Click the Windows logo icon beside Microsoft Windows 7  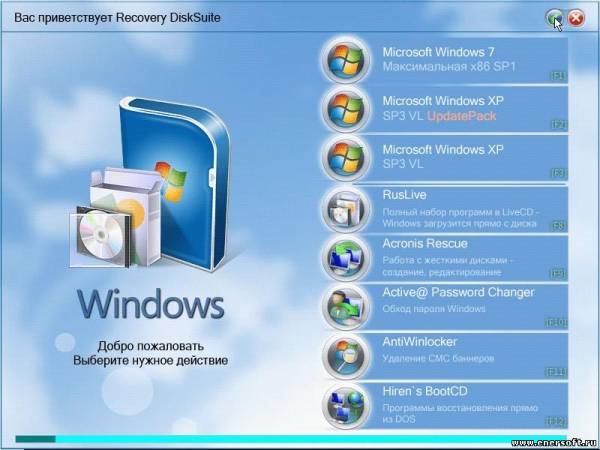click(x=346, y=60)
